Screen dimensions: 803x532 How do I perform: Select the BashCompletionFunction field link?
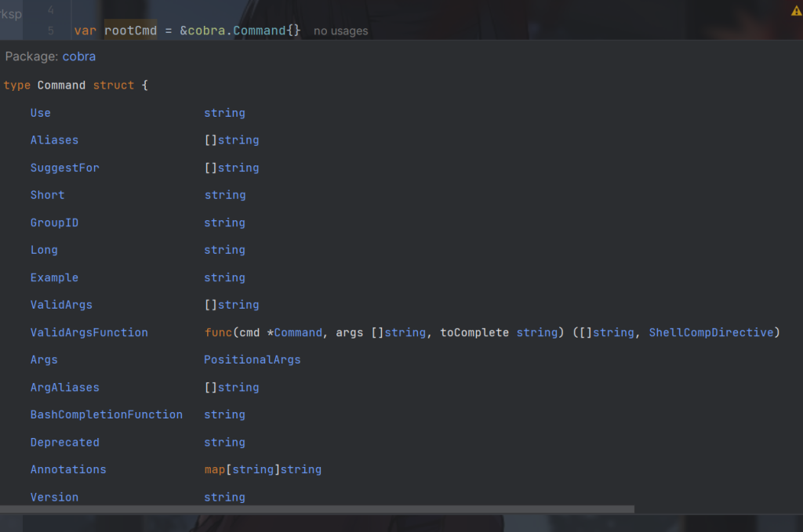click(x=106, y=414)
